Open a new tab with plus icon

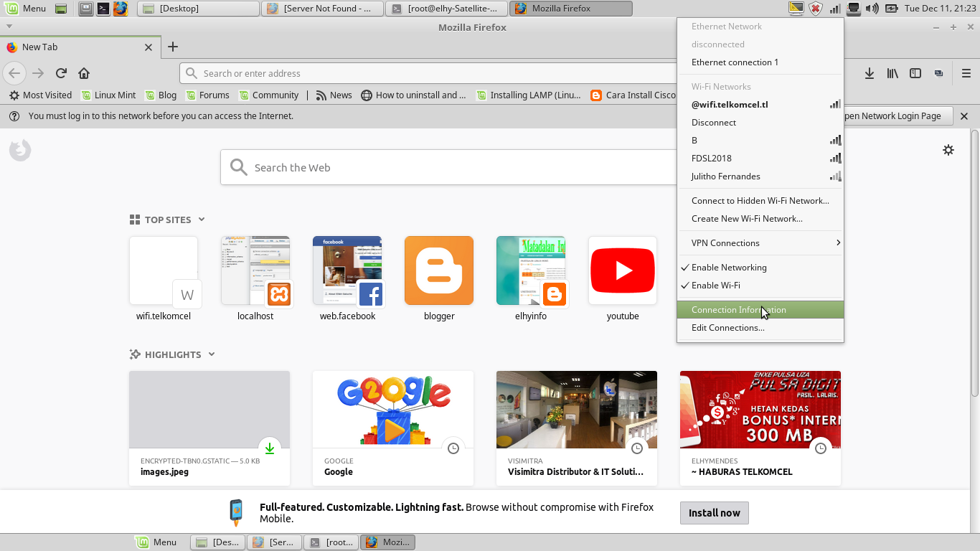pos(172,47)
